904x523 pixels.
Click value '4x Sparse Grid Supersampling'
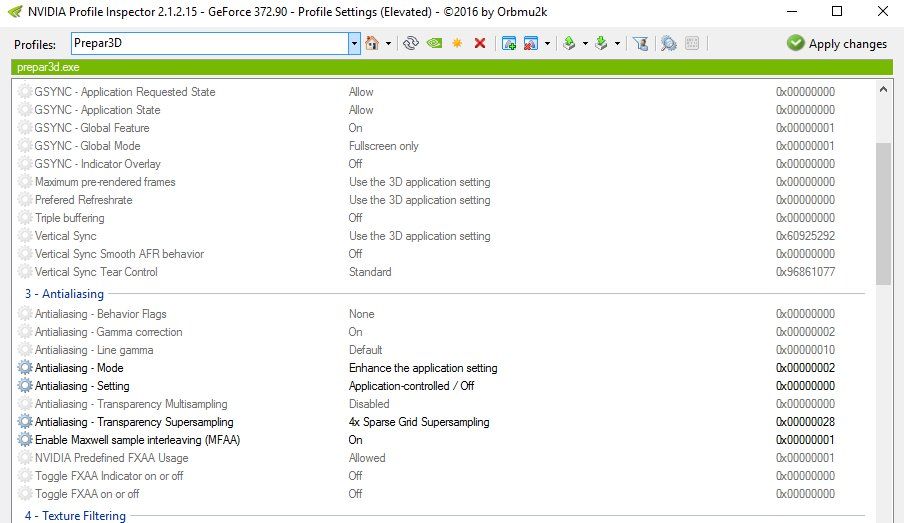tap(419, 422)
